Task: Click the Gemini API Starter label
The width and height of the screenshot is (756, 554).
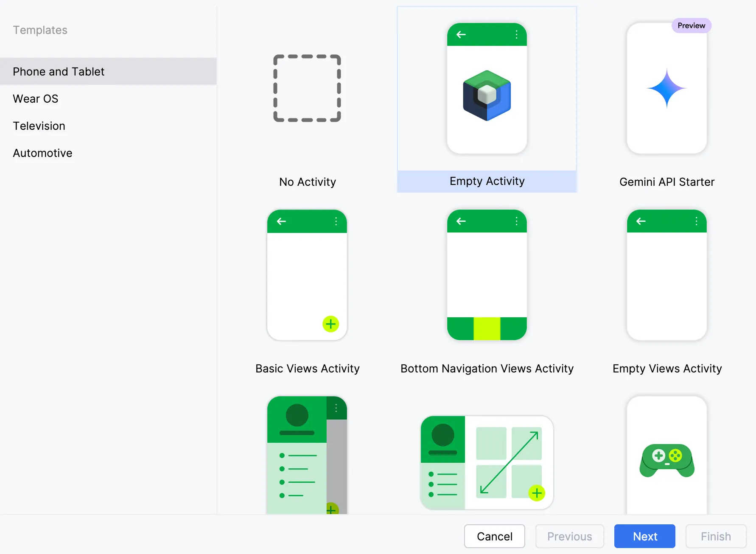Action: click(x=667, y=182)
